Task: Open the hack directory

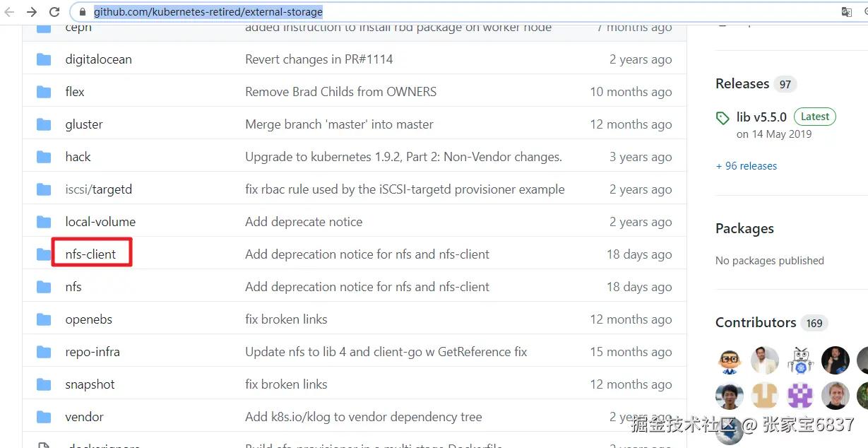Action: tap(78, 157)
